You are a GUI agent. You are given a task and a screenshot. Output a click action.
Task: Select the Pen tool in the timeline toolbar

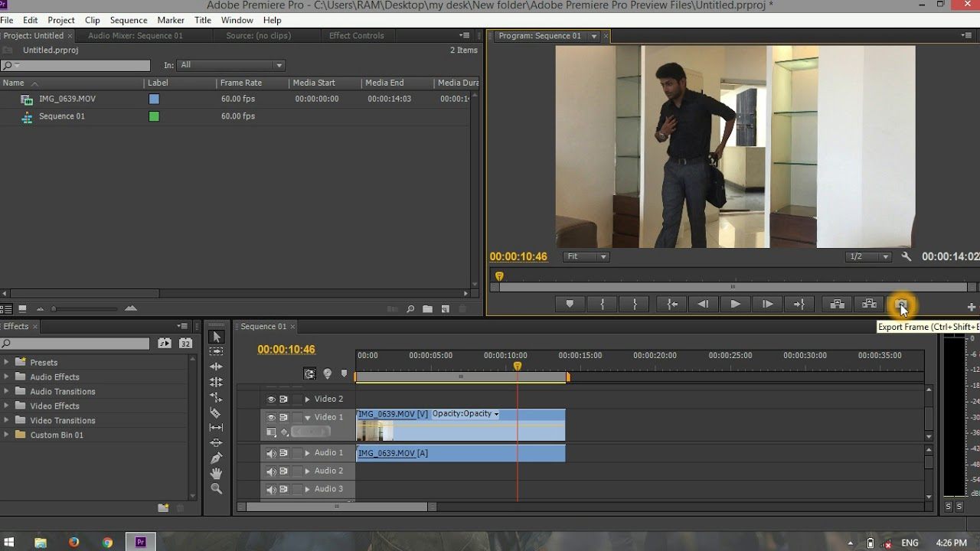(x=217, y=458)
